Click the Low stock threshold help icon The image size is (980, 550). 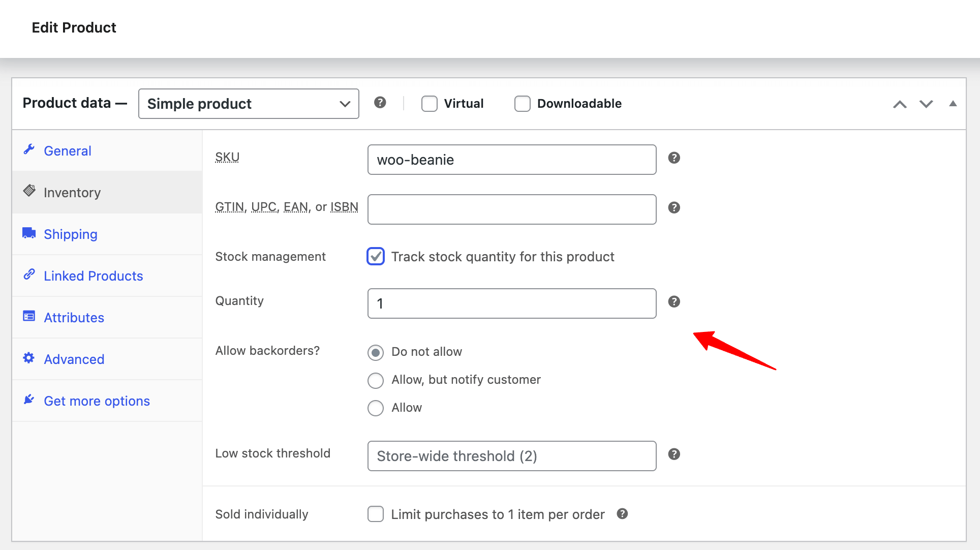tap(674, 454)
